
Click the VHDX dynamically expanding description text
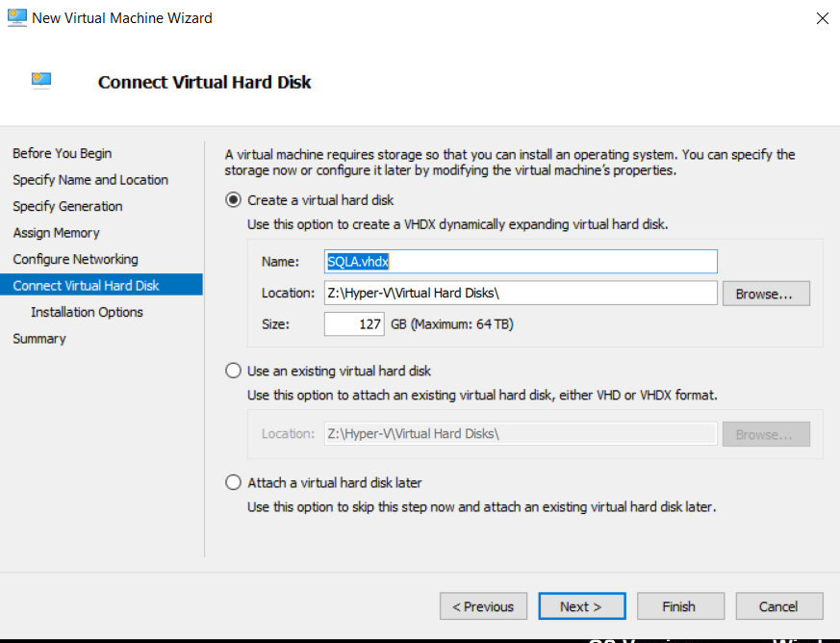(x=457, y=224)
